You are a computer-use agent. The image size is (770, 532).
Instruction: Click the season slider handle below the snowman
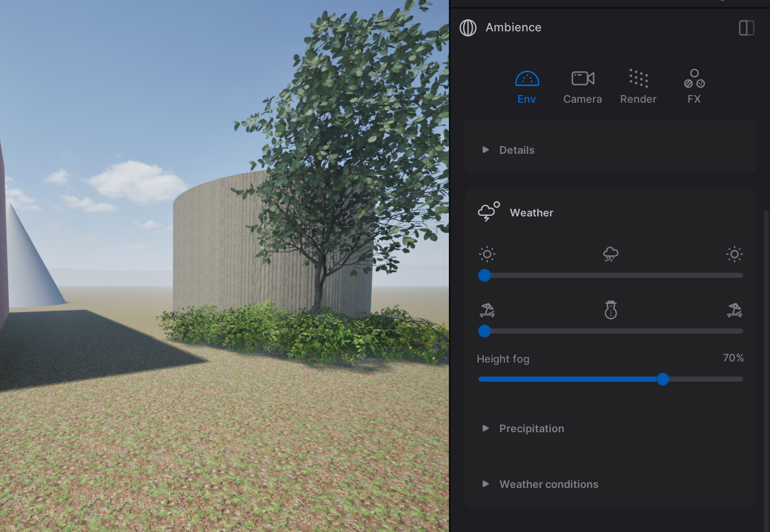484,331
